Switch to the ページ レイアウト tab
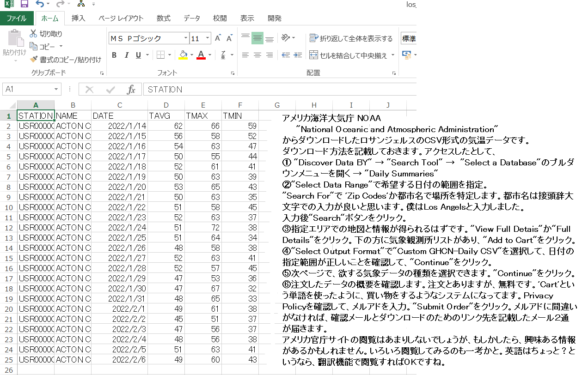 point(121,18)
